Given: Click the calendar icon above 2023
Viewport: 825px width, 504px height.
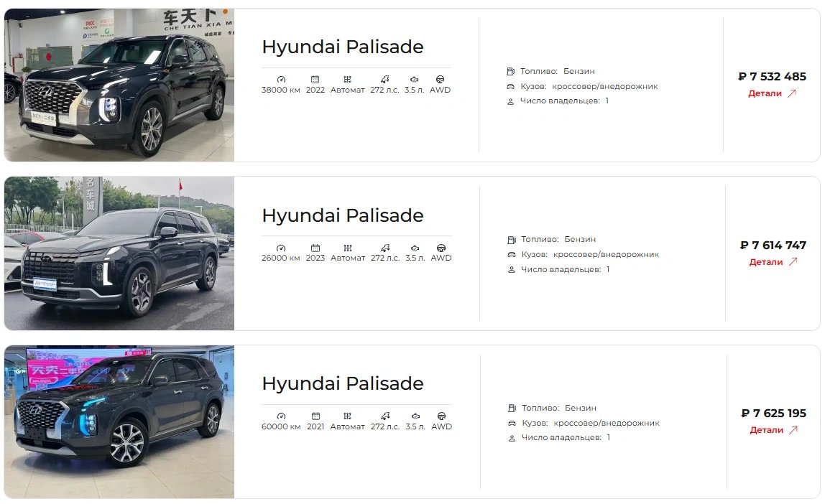Looking at the screenshot, I should point(315,248).
